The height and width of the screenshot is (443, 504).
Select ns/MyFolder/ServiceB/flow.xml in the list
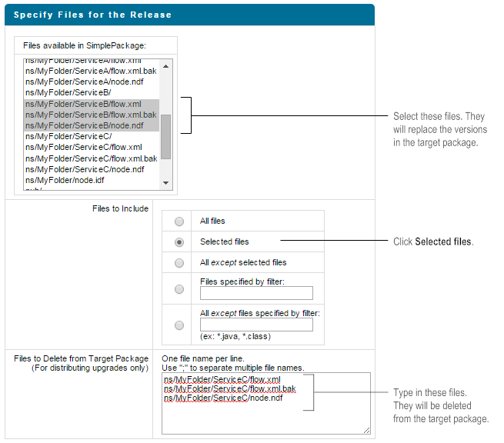83,104
